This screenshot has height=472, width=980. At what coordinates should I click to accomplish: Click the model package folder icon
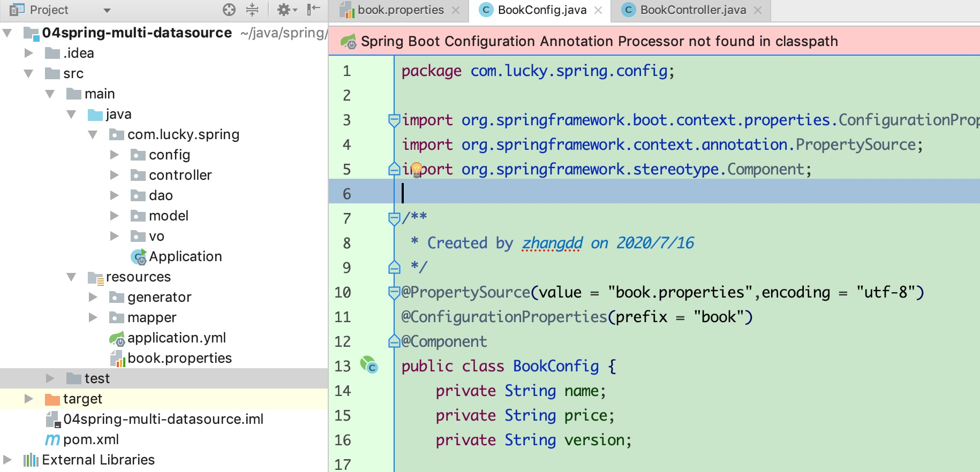138,216
